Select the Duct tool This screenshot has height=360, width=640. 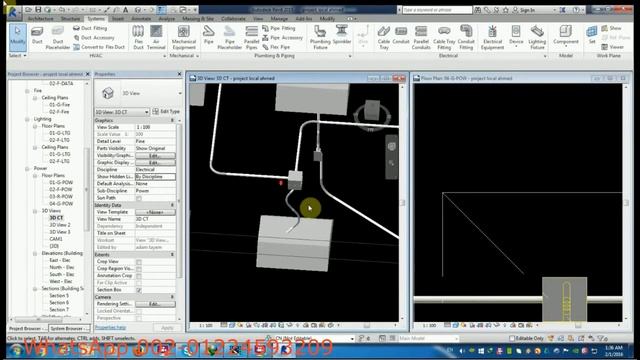tap(37, 36)
